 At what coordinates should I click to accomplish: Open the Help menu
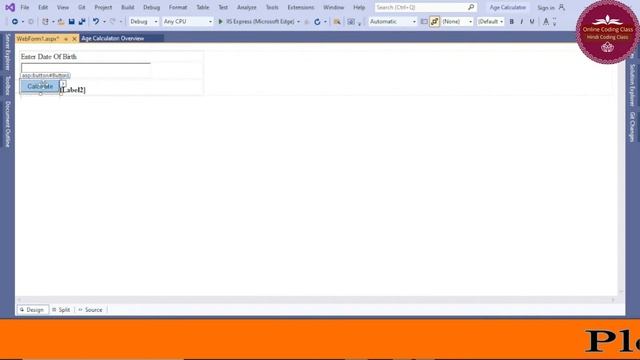[x=359, y=7]
